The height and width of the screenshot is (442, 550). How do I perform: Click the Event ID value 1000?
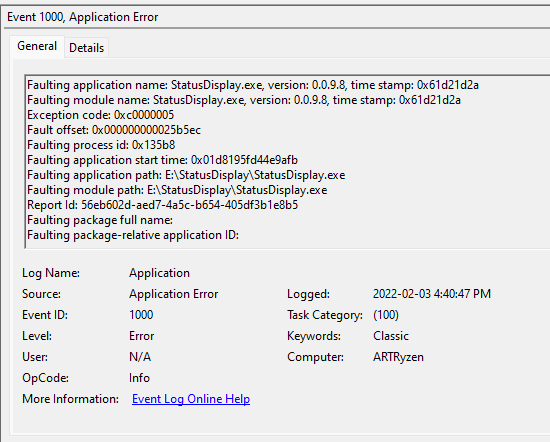(141, 315)
